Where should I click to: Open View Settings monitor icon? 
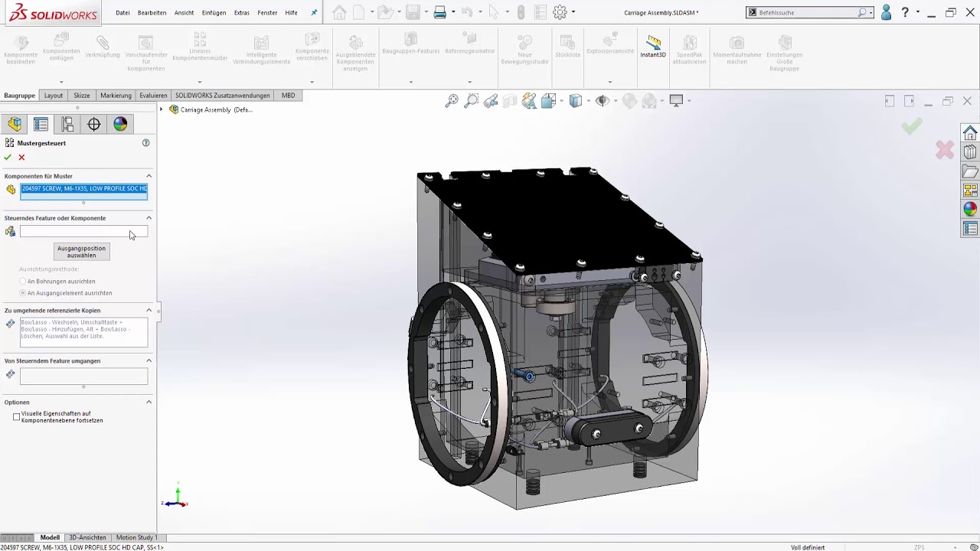pos(676,101)
